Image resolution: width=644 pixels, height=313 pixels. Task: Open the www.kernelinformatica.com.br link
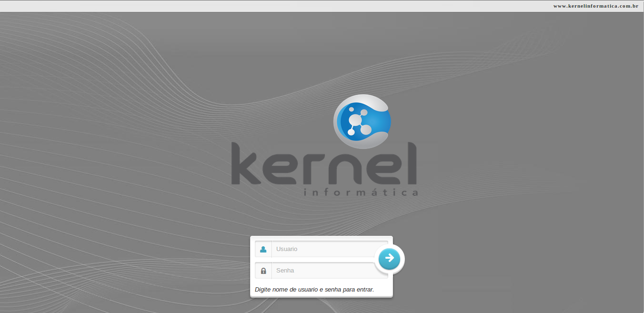tap(595, 6)
